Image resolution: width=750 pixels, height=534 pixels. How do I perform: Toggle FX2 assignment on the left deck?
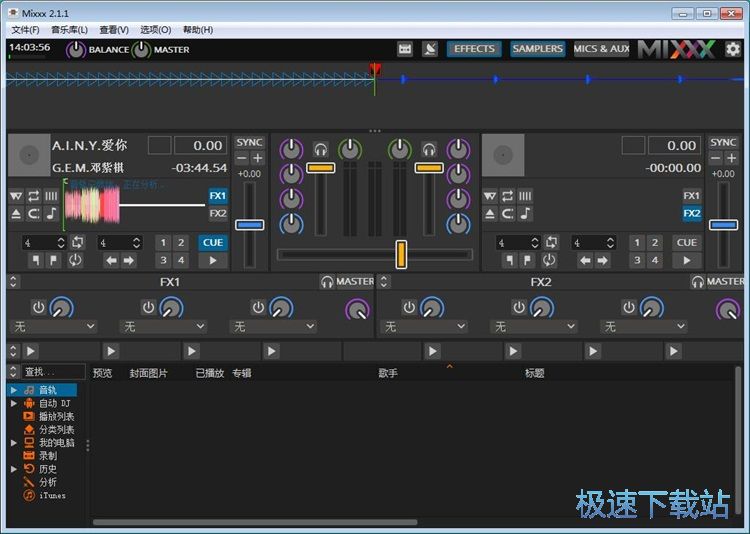218,214
